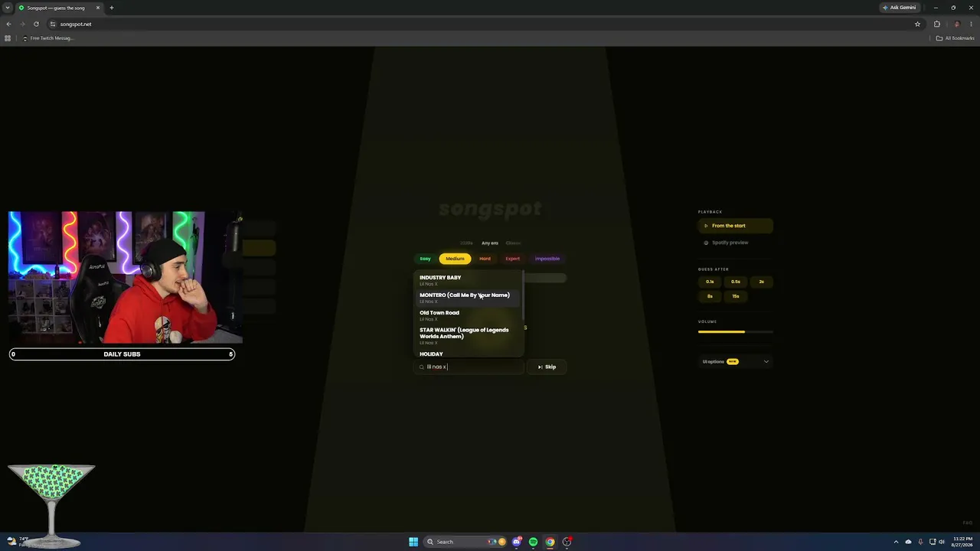The height and width of the screenshot is (551, 980).
Task: Click the song guess search field
Action: pyautogui.click(x=469, y=367)
